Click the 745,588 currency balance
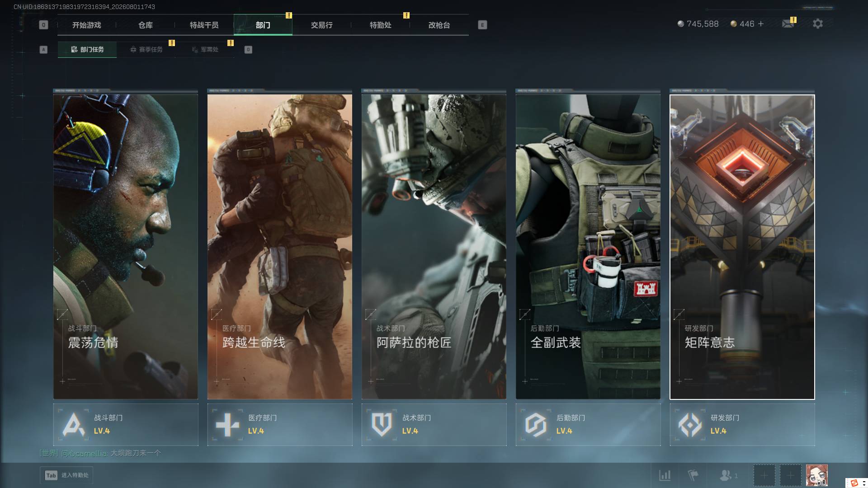Viewport: 868px width, 488px height. (x=703, y=24)
